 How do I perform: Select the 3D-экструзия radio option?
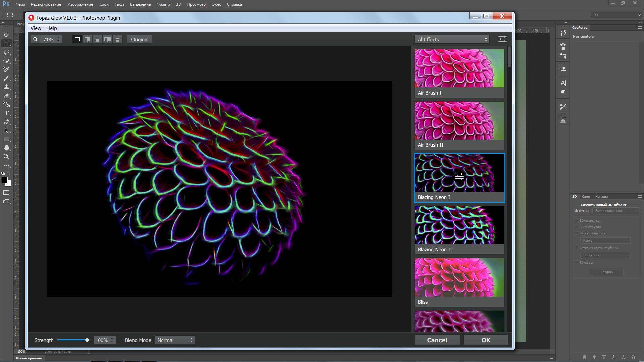(x=577, y=227)
